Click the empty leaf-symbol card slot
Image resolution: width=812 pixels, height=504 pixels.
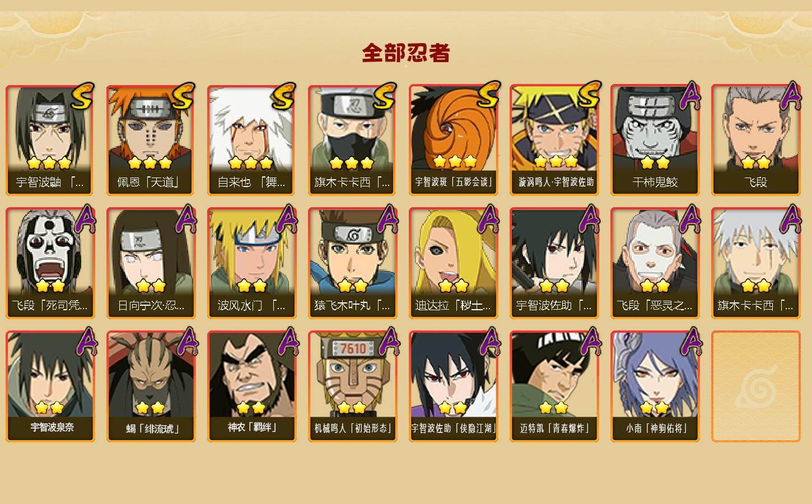(755, 386)
